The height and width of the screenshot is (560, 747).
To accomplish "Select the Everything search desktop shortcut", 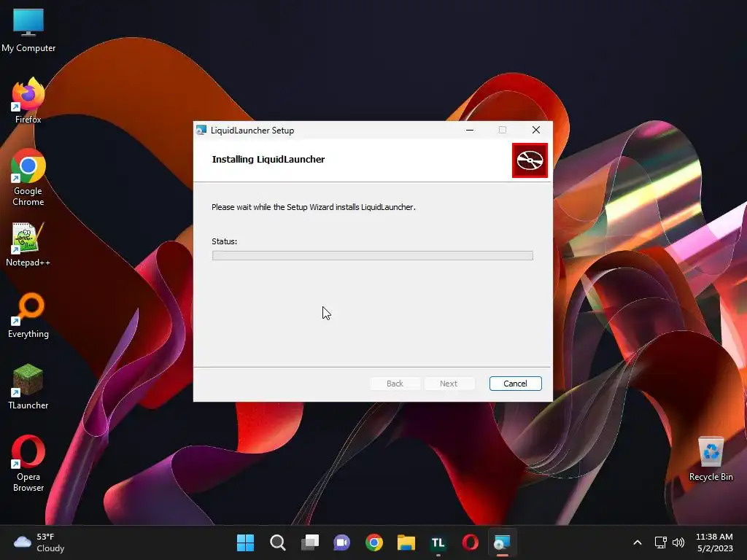I will point(28,316).
